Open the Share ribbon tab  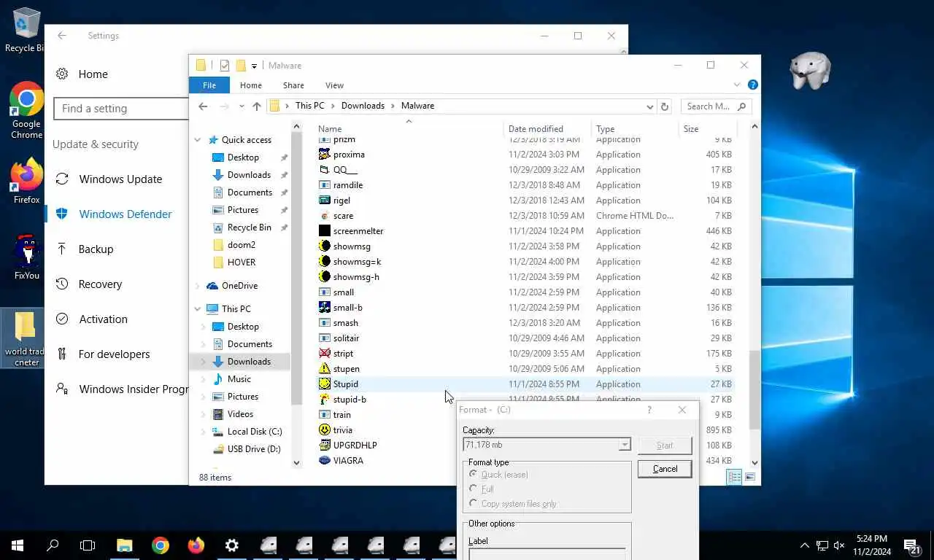coord(293,85)
